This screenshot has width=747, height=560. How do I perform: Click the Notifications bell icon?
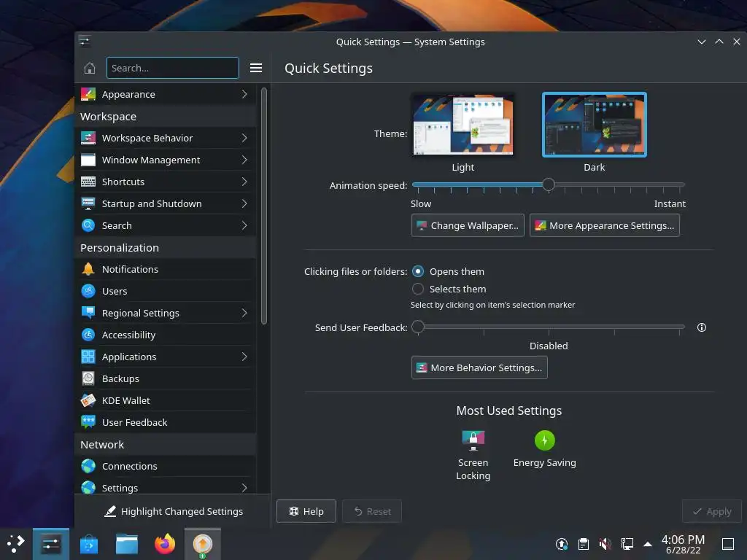pyautogui.click(x=88, y=269)
